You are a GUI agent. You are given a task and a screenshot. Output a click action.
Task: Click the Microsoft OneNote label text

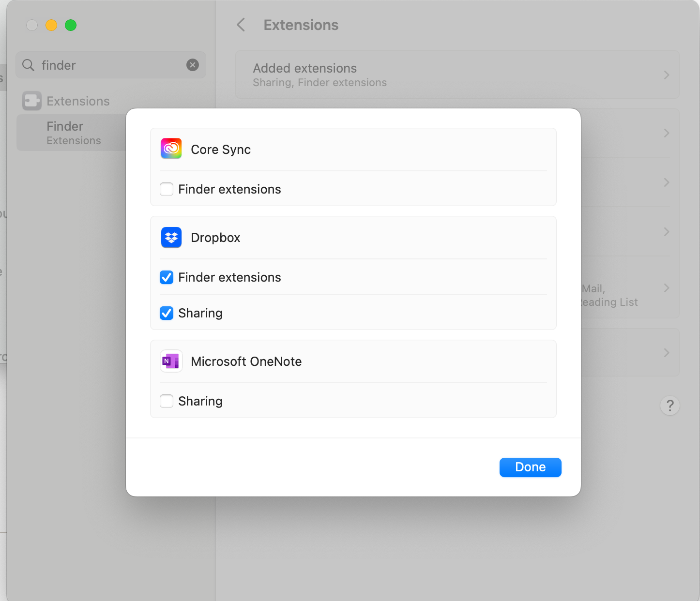(x=246, y=361)
